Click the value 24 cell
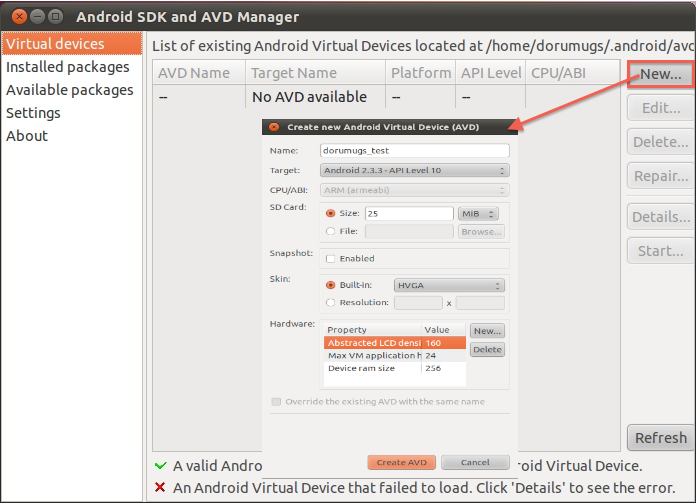 tap(444, 355)
